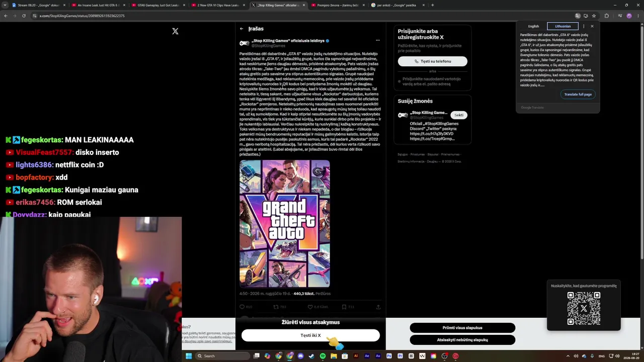The height and width of the screenshot is (362, 644).
Task: Select English in the translate popup
Action: coord(533,26)
